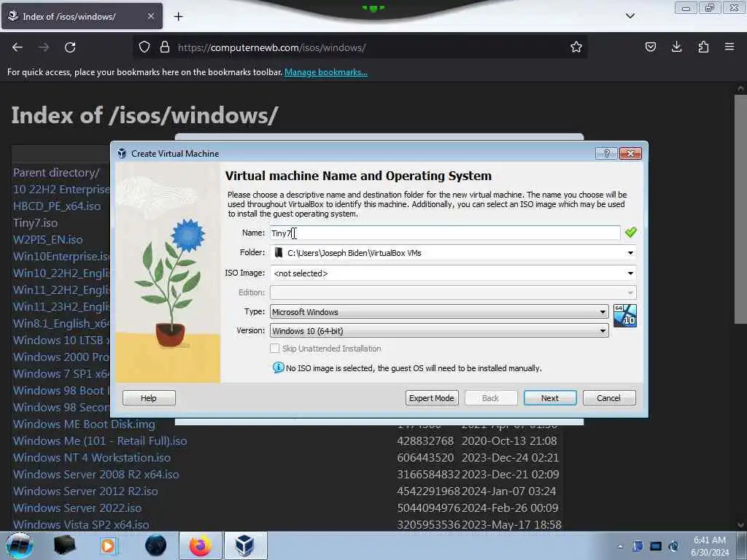The image size is (747, 560).
Task: Open Windows Server 2022.iso link
Action: [x=77, y=508]
